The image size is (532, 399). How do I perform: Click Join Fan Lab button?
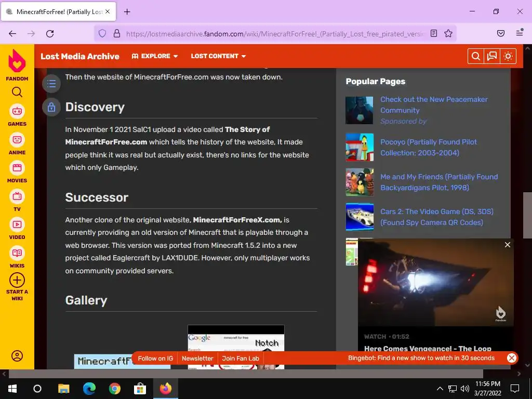(241, 358)
